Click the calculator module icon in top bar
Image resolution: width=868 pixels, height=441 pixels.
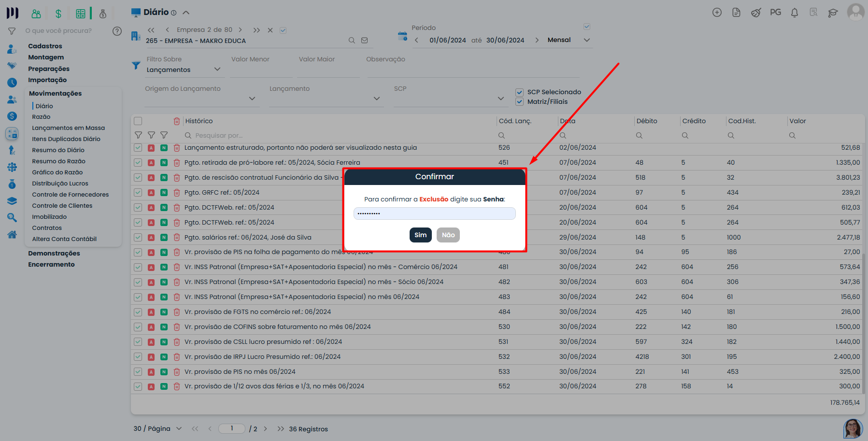point(81,14)
